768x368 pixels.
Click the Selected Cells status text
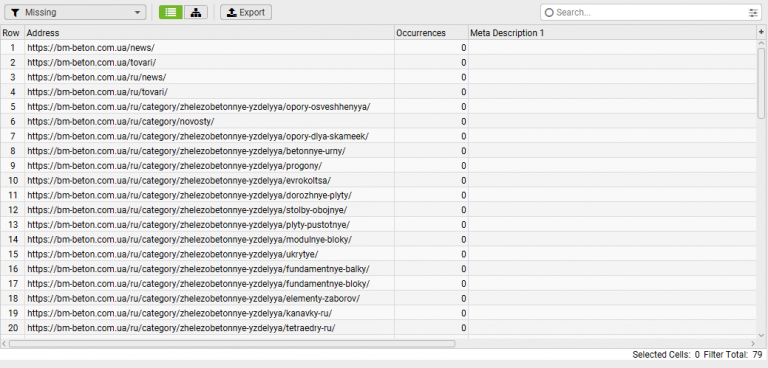[666, 354]
